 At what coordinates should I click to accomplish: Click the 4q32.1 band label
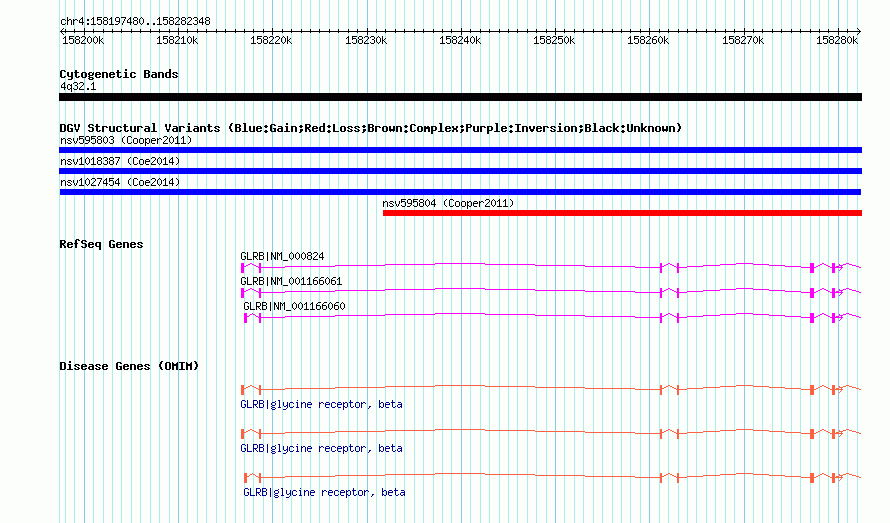(x=78, y=86)
